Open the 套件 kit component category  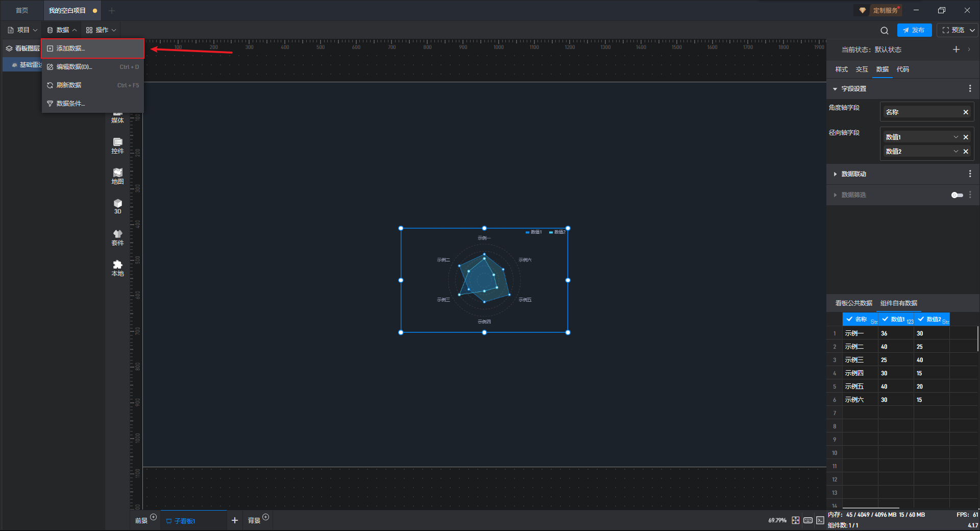click(117, 237)
